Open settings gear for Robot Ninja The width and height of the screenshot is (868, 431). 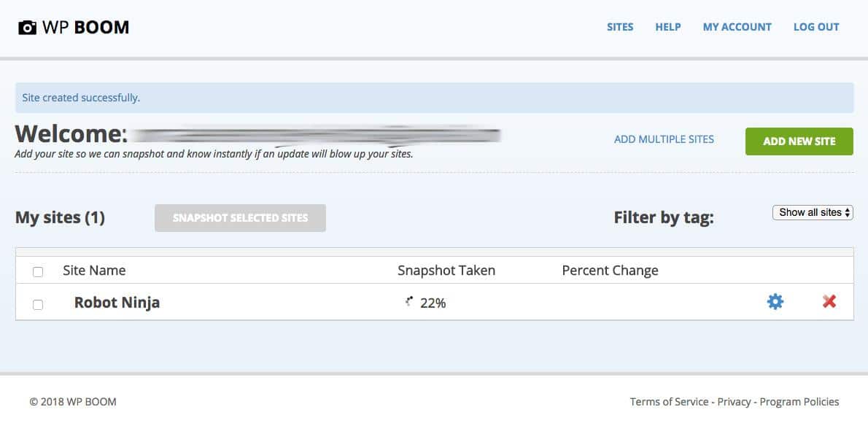point(775,301)
